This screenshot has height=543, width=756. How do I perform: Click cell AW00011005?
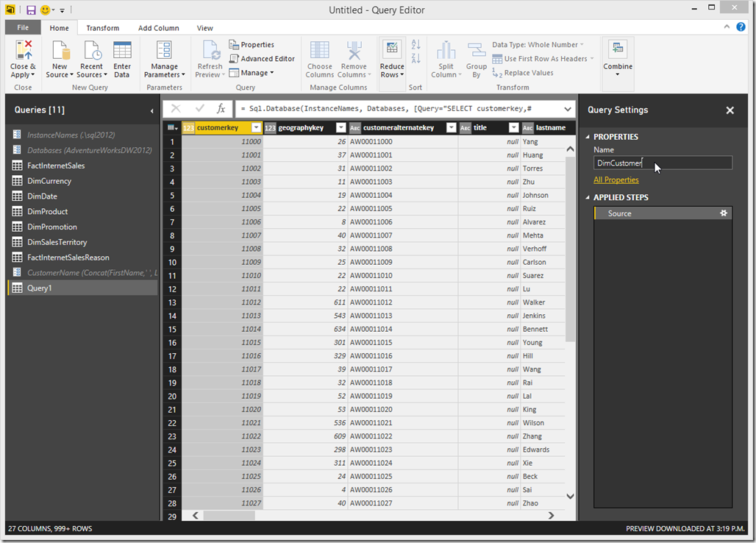pyautogui.click(x=402, y=209)
